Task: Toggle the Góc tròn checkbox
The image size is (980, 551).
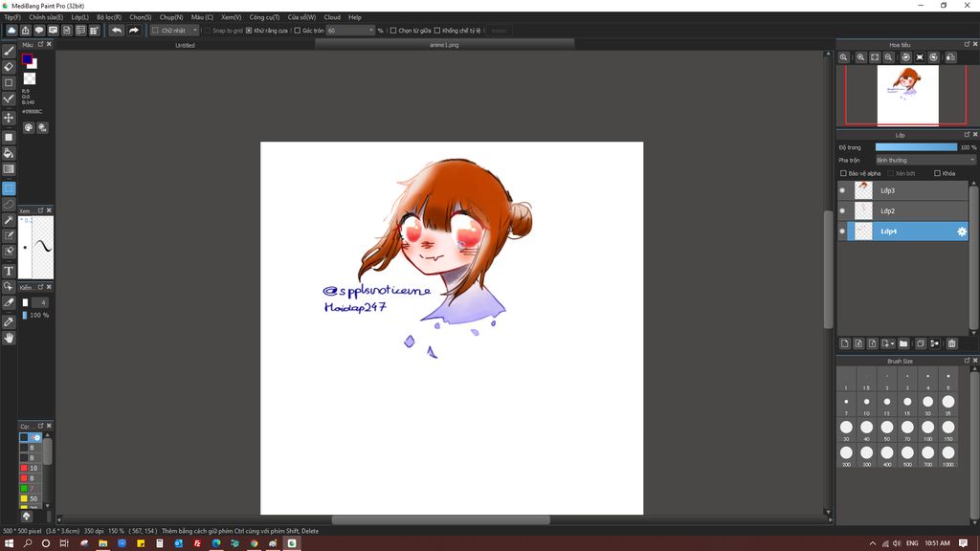Action: tap(298, 31)
